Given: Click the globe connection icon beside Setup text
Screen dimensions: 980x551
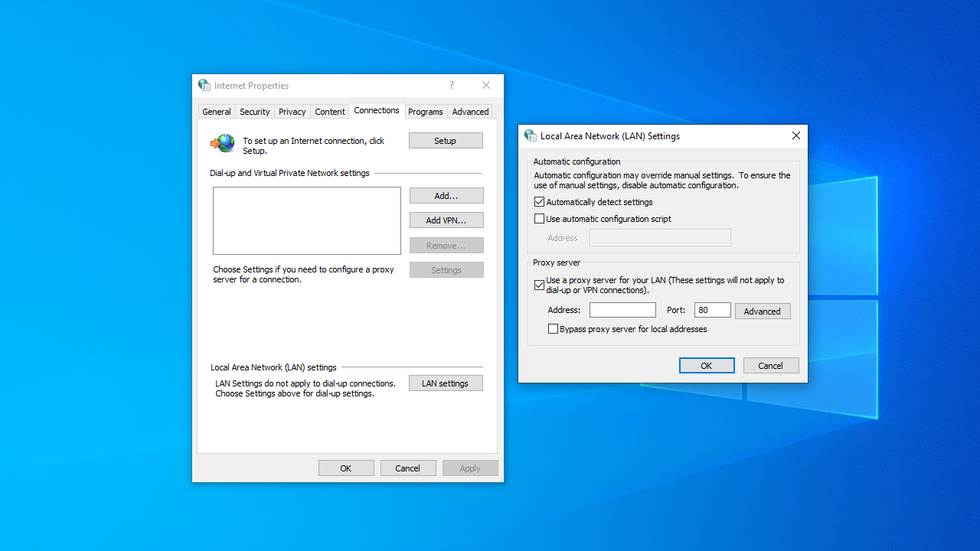Looking at the screenshot, I should (224, 143).
